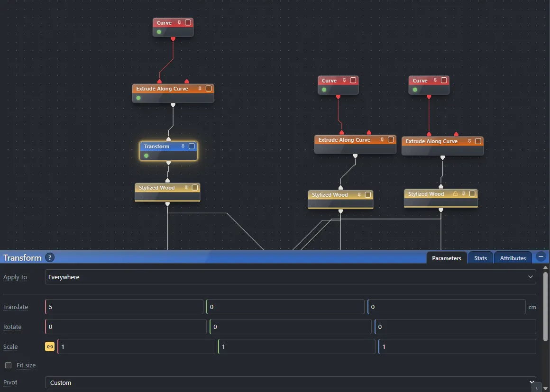
Task: Click the Rotate Z field
Action: coord(455,327)
